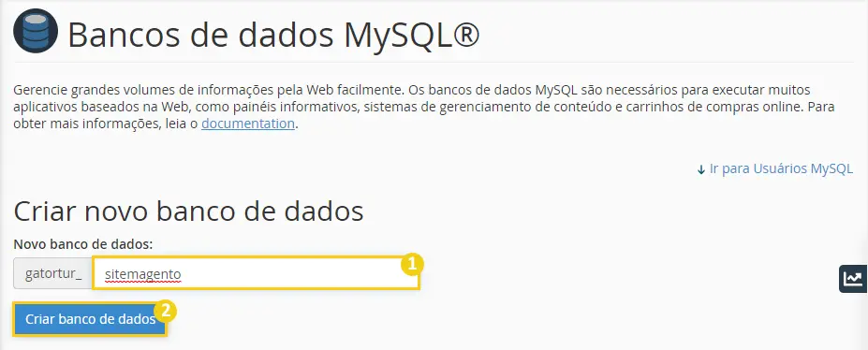This screenshot has height=350, width=868.
Task: Click the sitemagento text with red underline
Action: (x=143, y=273)
